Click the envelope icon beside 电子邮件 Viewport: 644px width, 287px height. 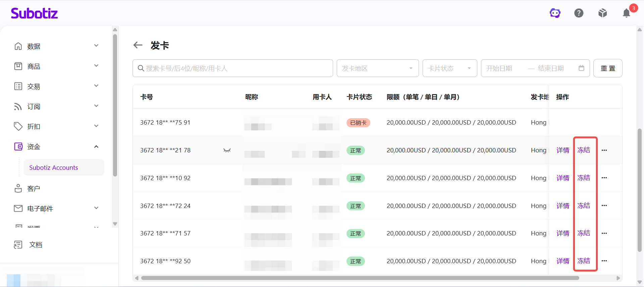tap(18, 208)
